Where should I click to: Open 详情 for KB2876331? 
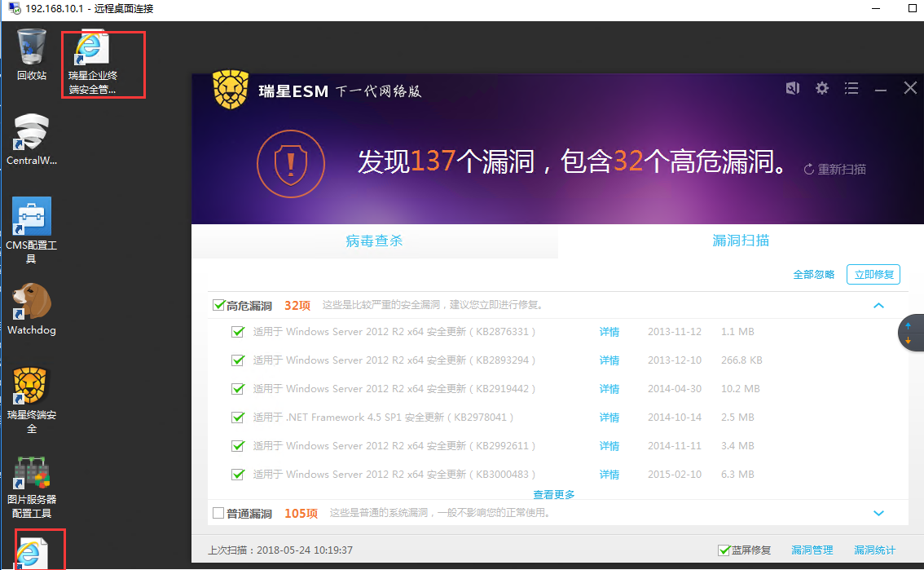tap(609, 332)
